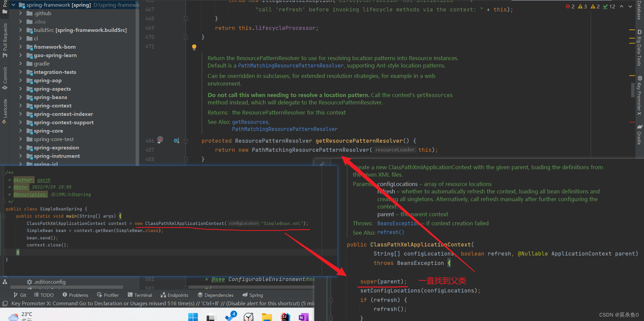Click line number 469 in the gutter
Viewport: 644px width, 321px height.
(150, 28)
